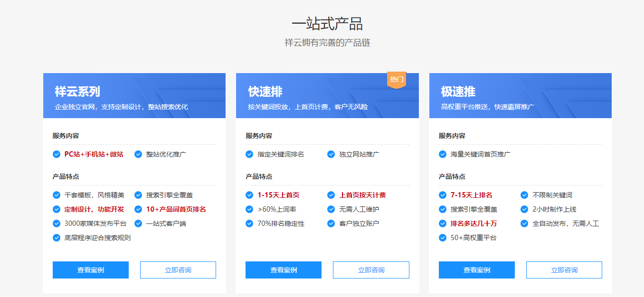Click check icon beside >60%上词率
Screen dimensions: 644x297
249,209
